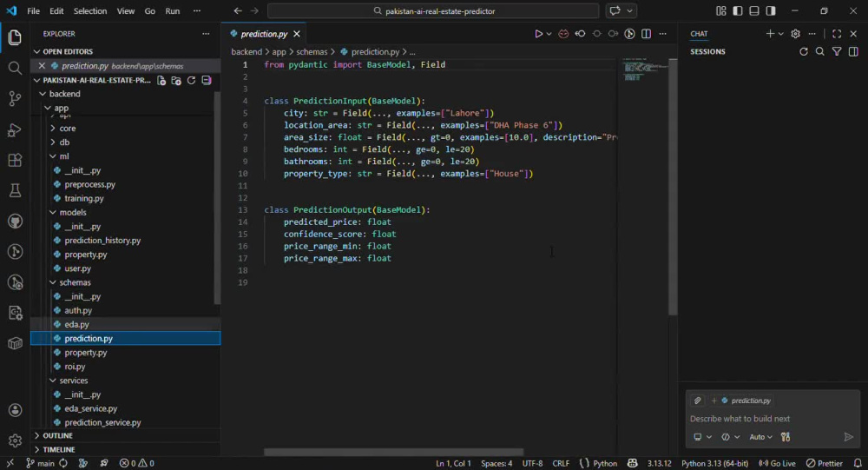Open the Extensions view
The width and height of the screenshot is (868, 470).
[15, 160]
